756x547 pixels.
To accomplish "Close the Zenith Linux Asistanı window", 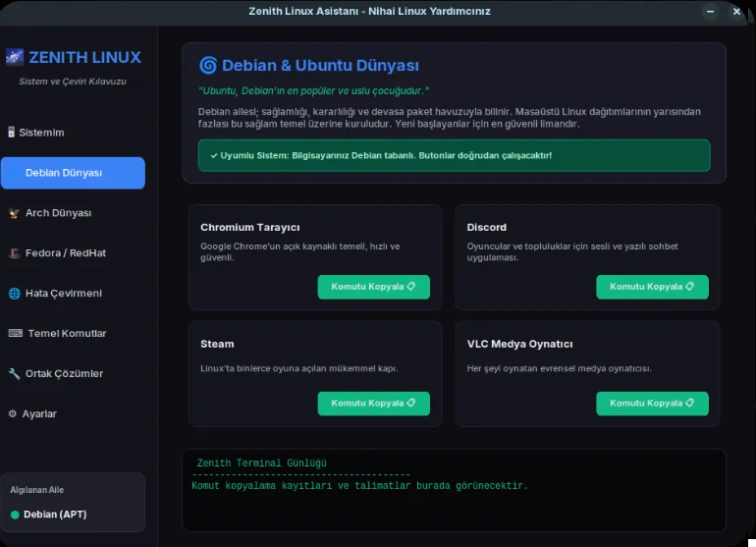I will (x=736, y=12).
